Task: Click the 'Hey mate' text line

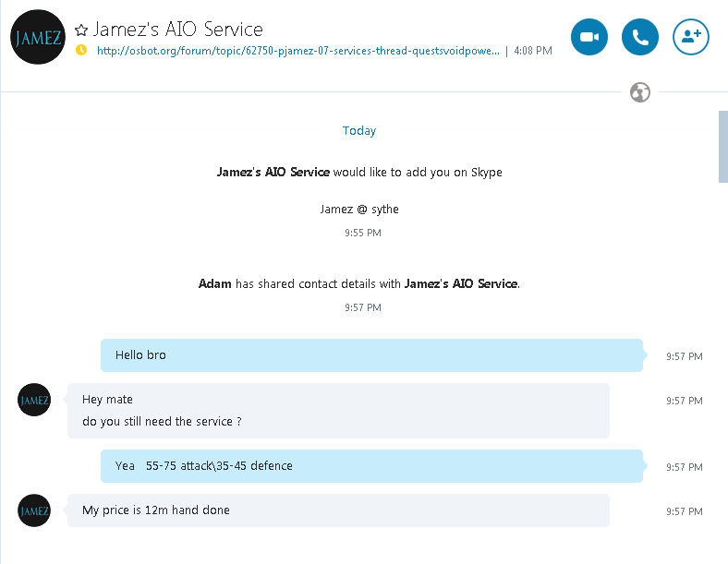Action: pyautogui.click(x=107, y=400)
